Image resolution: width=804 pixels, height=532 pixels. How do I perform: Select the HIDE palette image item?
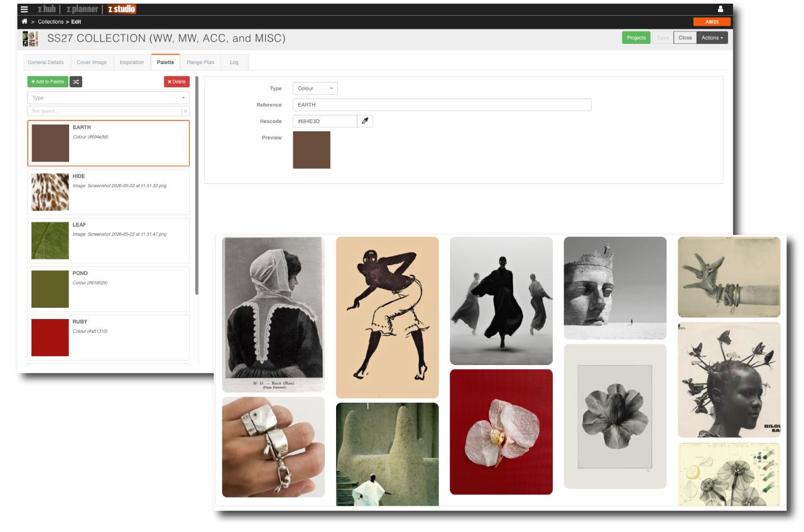tap(109, 192)
